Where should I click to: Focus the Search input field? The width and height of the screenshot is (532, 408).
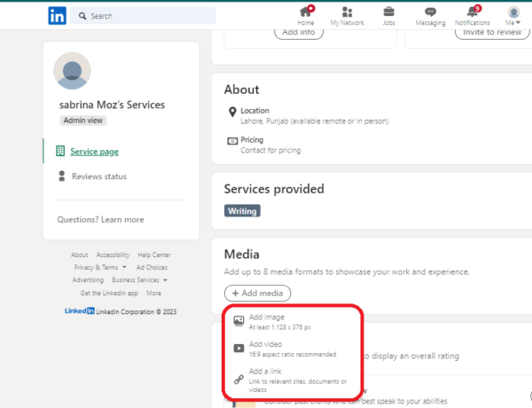tap(143, 16)
